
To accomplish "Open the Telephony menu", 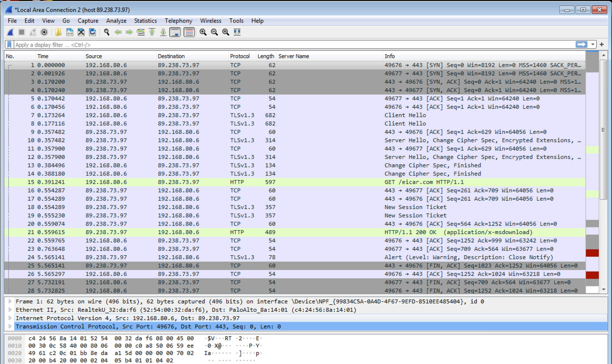I will tap(178, 21).
